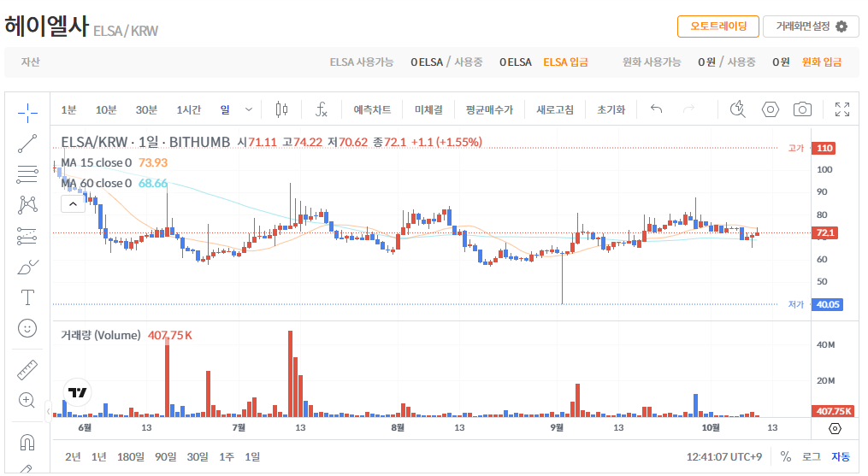Open chart settings hexagon icon

[x=770, y=109]
